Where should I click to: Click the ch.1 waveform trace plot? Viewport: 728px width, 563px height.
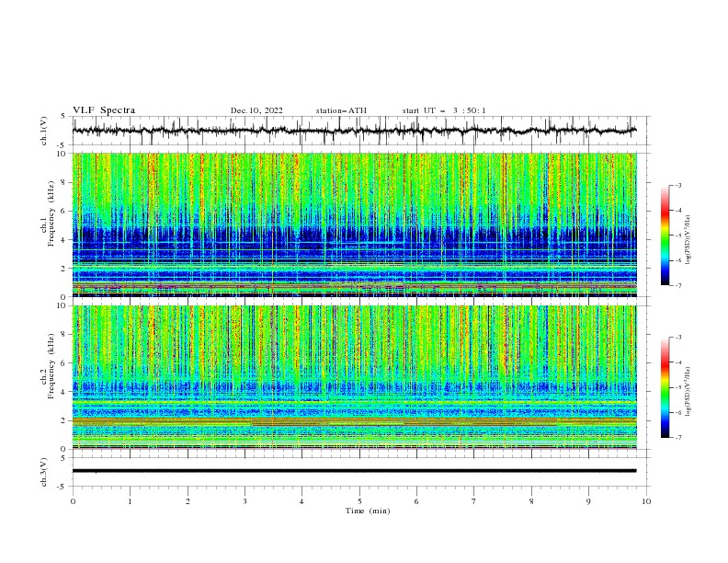(x=355, y=131)
